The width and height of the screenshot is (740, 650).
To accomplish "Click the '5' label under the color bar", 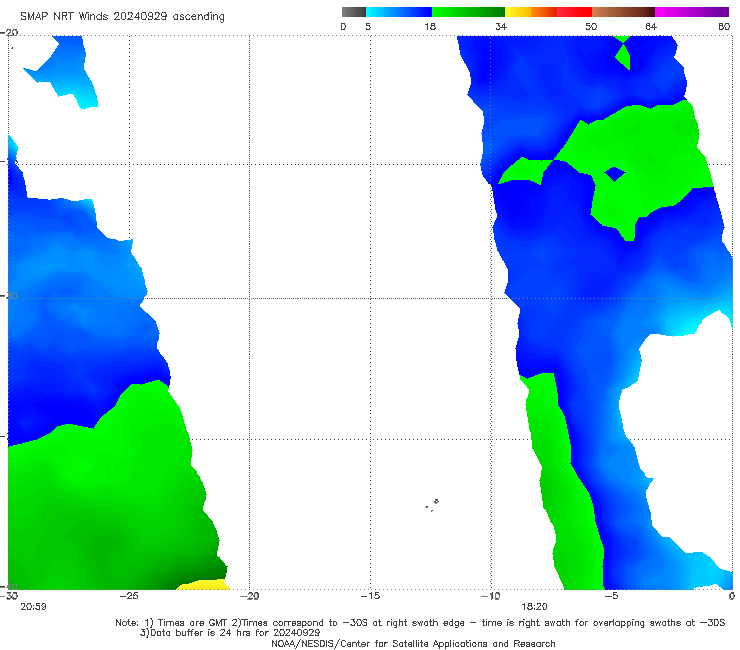I will tap(368, 26).
